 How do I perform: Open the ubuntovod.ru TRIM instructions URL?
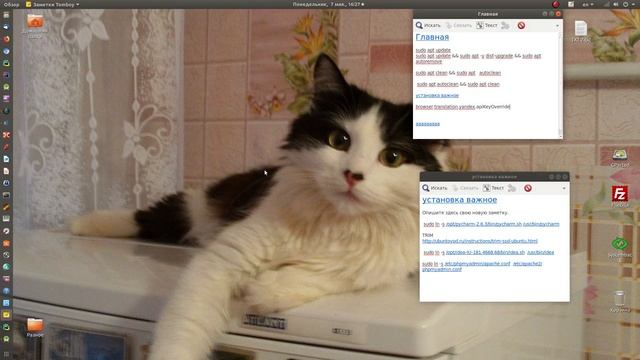[480, 241]
